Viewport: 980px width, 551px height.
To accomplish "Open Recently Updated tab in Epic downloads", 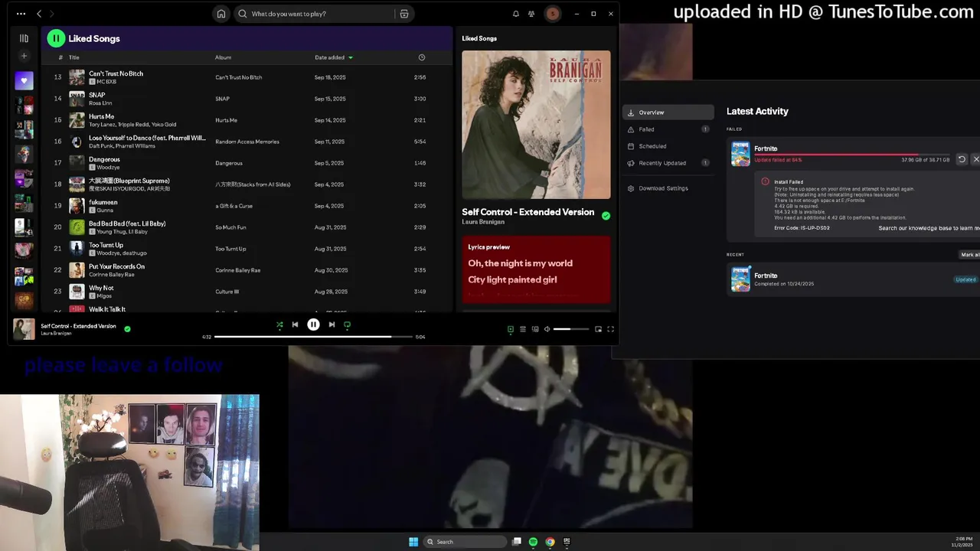I will [x=668, y=163].
